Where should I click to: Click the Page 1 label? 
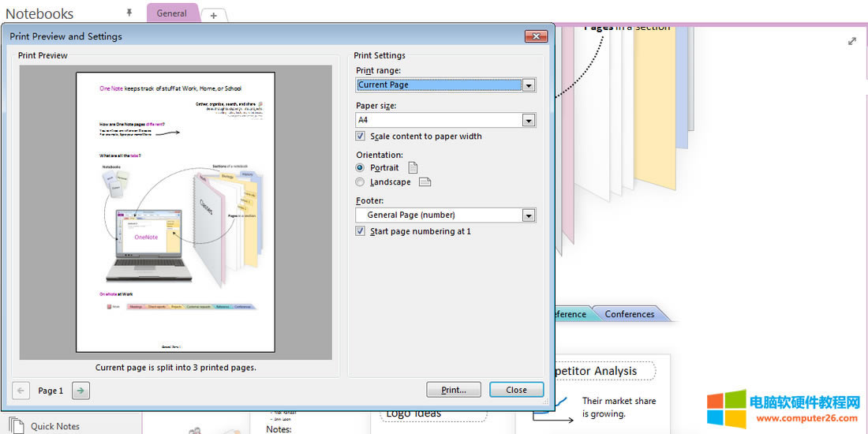(x=51, y=391)
